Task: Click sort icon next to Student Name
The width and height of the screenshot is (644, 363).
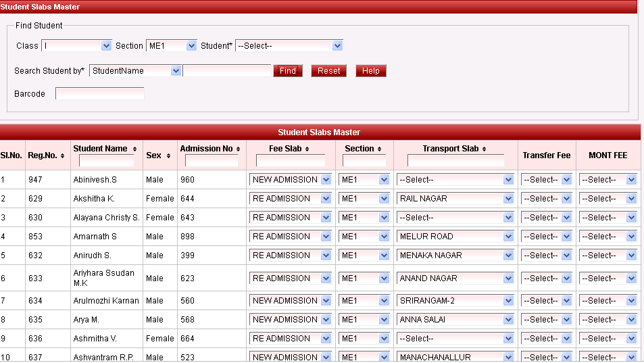Action: (134, 149)
